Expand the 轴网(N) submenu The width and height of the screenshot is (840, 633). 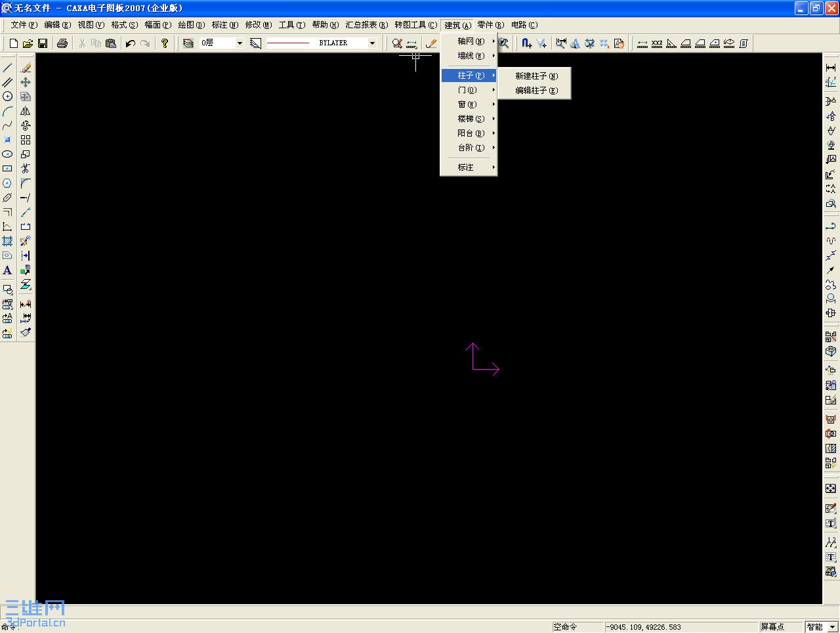(x=469, y=41)
